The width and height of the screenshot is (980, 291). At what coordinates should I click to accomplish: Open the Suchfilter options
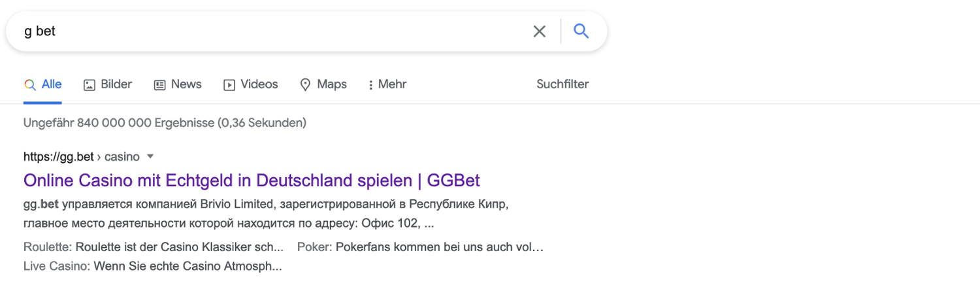click(563, 84)
